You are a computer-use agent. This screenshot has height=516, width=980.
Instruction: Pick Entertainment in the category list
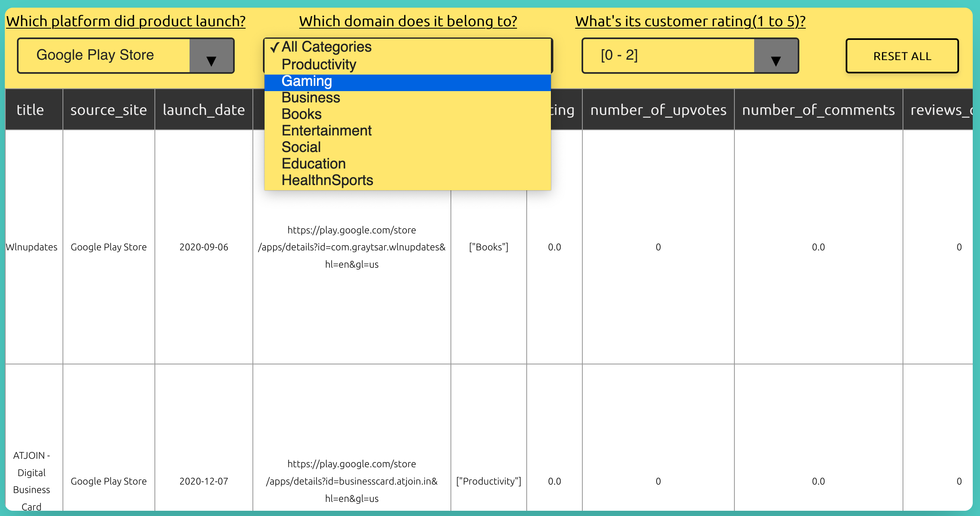coord(326,131)
